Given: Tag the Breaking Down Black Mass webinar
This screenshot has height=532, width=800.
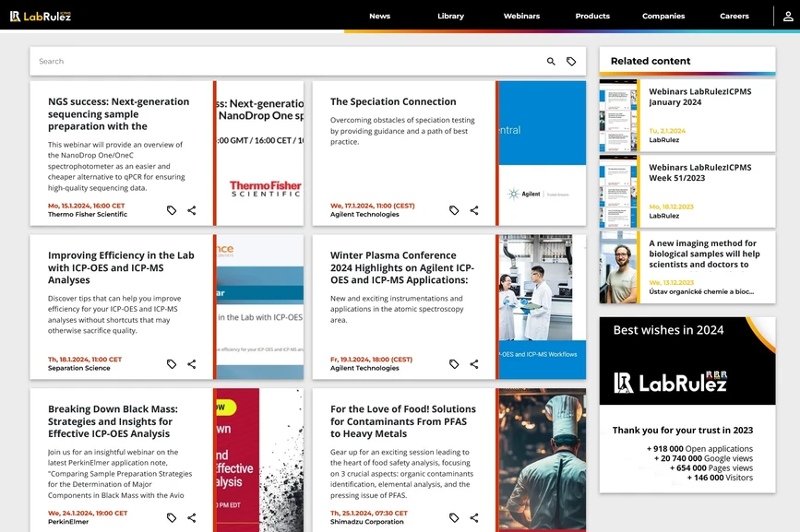Looking at the screenshot, I should tap(172, 518).
